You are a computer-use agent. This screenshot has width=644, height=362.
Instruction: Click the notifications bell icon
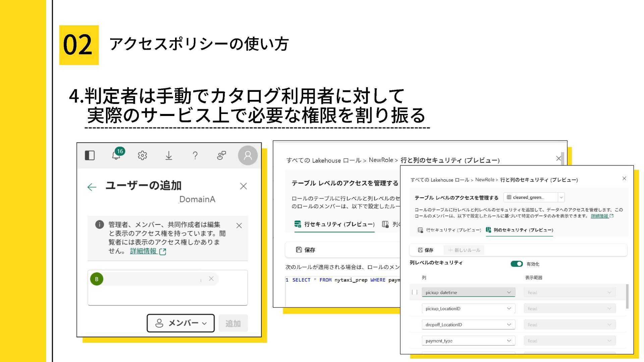click(116, 156)
